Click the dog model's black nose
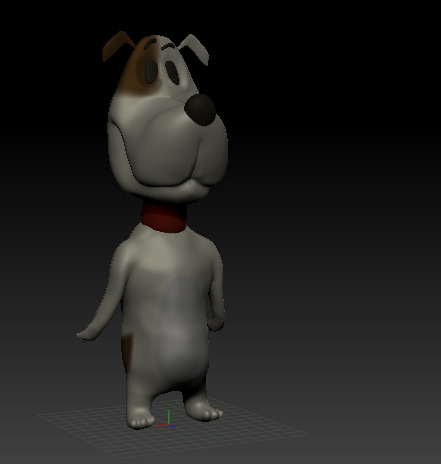The image size is (441, 464). coord(200,109)
